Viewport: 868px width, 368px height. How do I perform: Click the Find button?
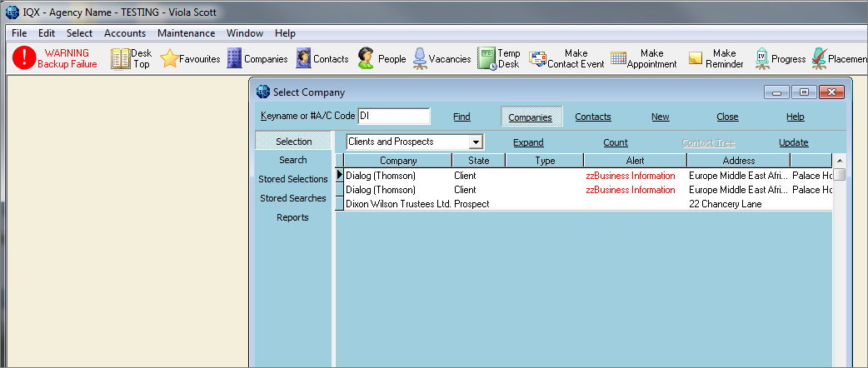(461, 117)
